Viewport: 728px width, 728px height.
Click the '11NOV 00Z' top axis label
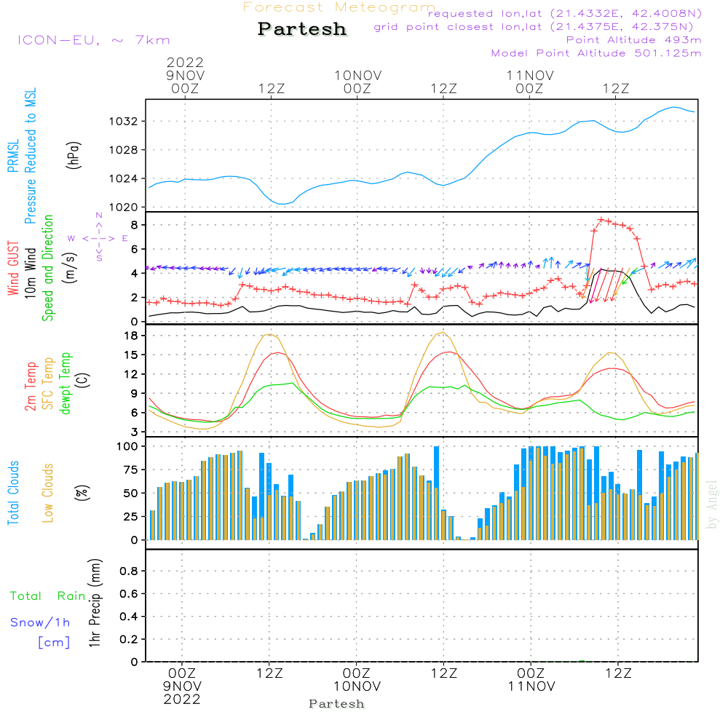click(x=530, y=82)
